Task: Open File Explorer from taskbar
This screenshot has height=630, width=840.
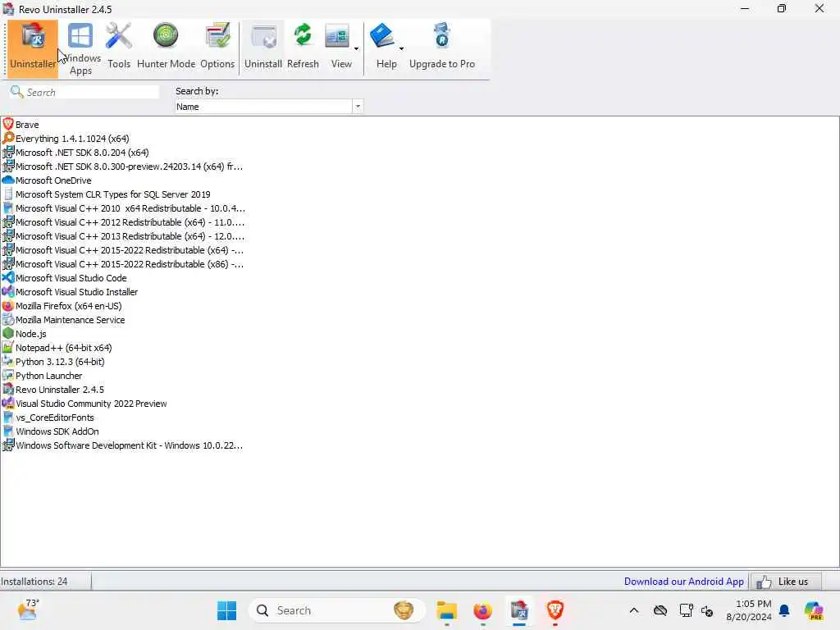Action: point(446,610)
